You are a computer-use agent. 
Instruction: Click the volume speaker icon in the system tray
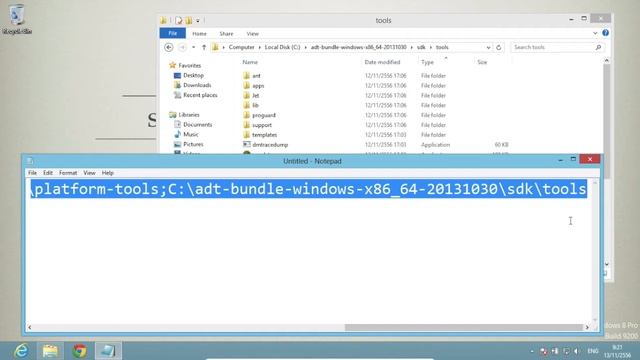pyautogui.click(x=577, y=351)
